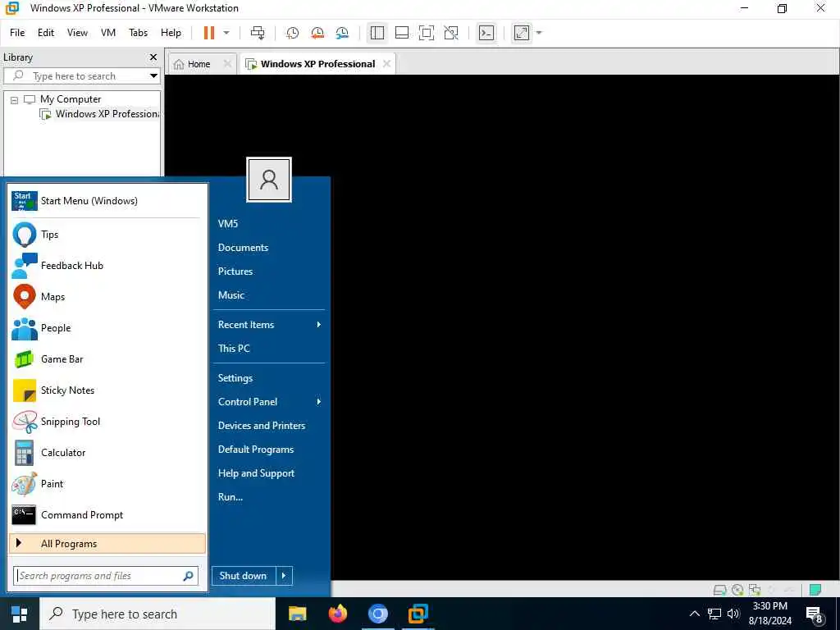Open the Tabs menu

[138, 33]
